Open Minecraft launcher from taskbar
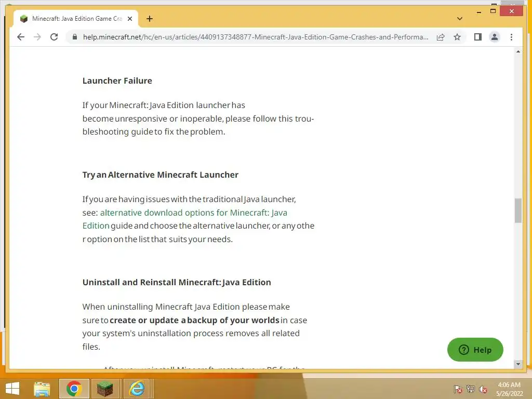Screen dimensions: 532x399 [104, 389]
